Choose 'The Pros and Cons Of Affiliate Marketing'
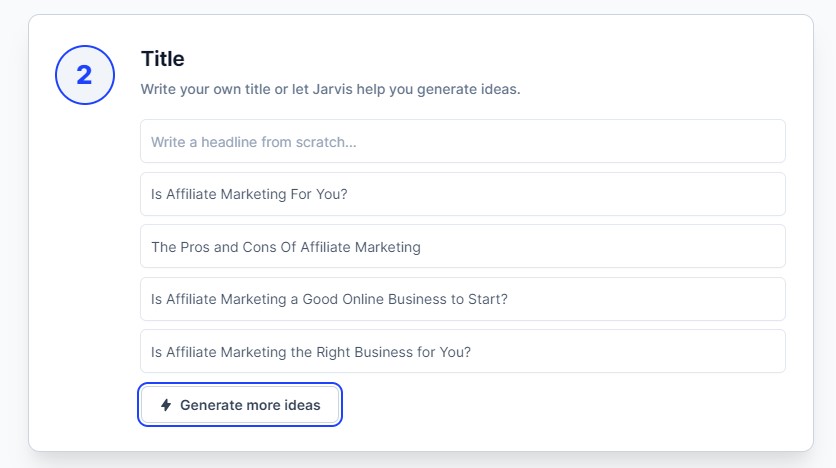The height and width of the screenshot is (468, 836). point(286,246)
